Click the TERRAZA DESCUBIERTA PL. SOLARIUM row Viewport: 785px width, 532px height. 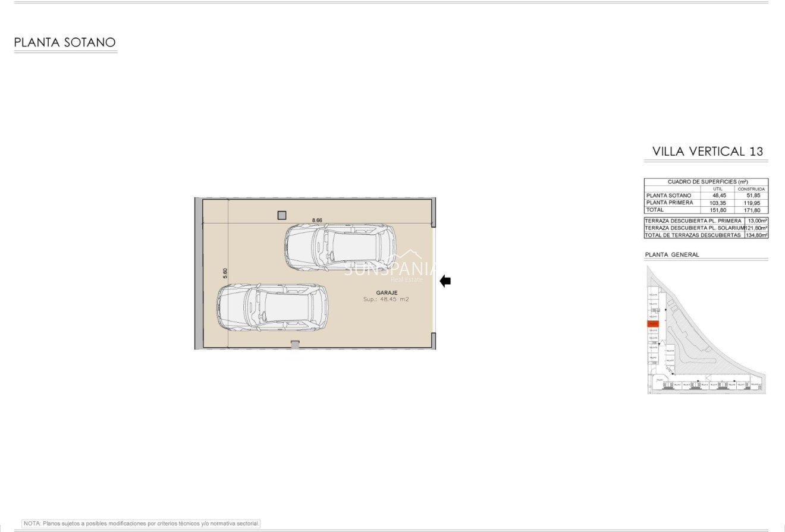[x=694, y=228]
